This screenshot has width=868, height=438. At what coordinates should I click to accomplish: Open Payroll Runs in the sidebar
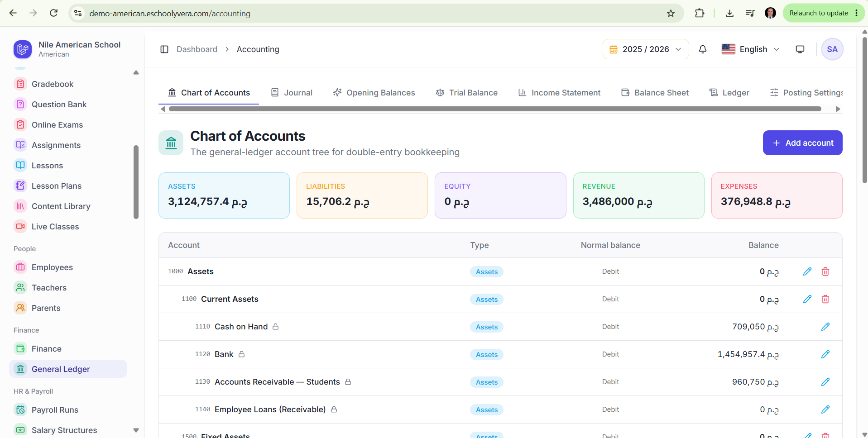(68, 410)
